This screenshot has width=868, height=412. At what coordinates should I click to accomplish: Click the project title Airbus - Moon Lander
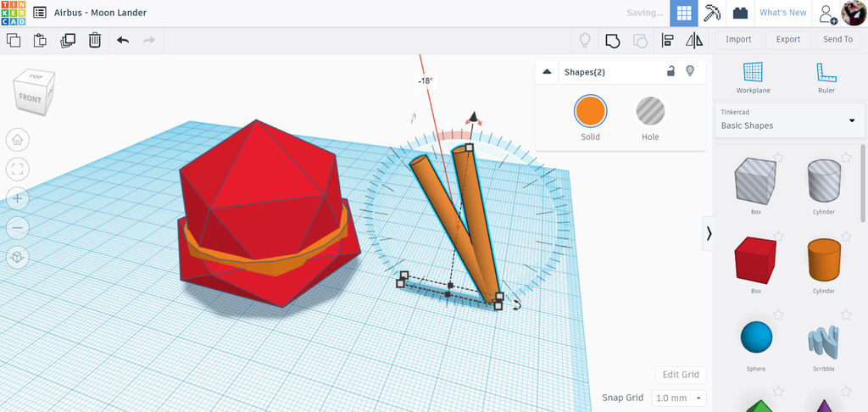coord(100,13)
